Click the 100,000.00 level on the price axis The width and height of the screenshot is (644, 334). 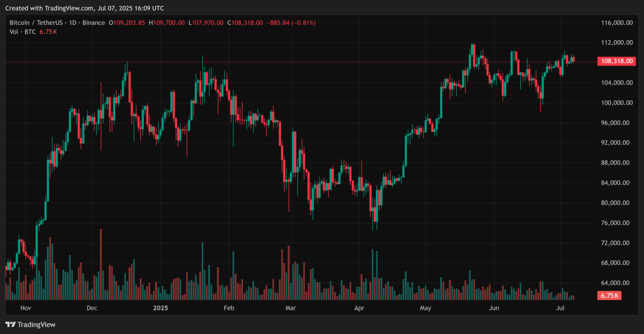[x=616, y=103]
